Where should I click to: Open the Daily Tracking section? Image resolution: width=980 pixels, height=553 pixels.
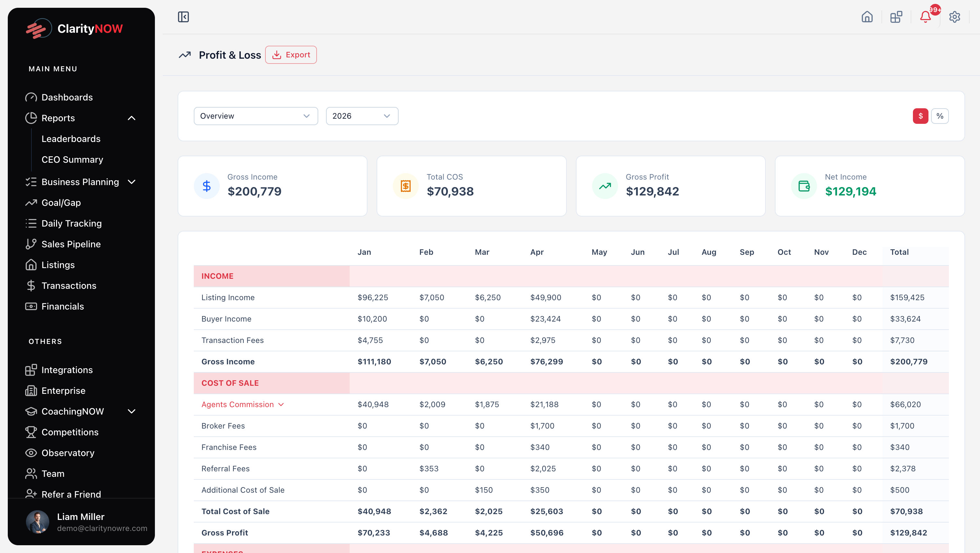[x=72, y=223]
